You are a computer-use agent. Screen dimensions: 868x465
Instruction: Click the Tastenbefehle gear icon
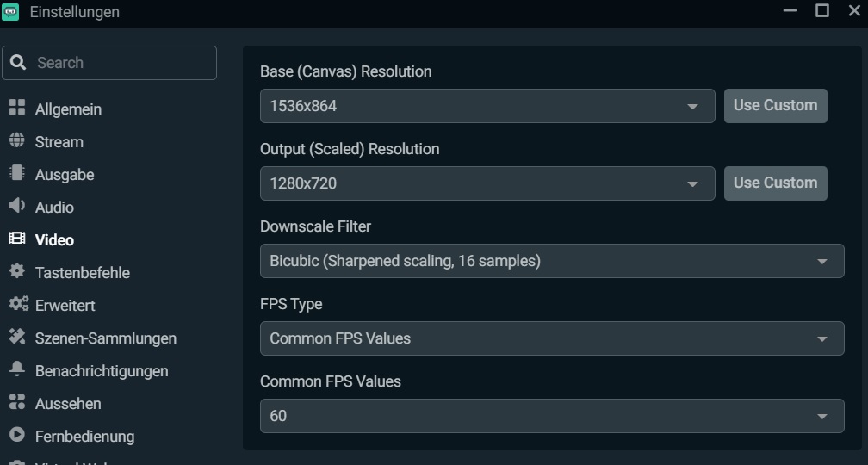[x=17, y=272]
